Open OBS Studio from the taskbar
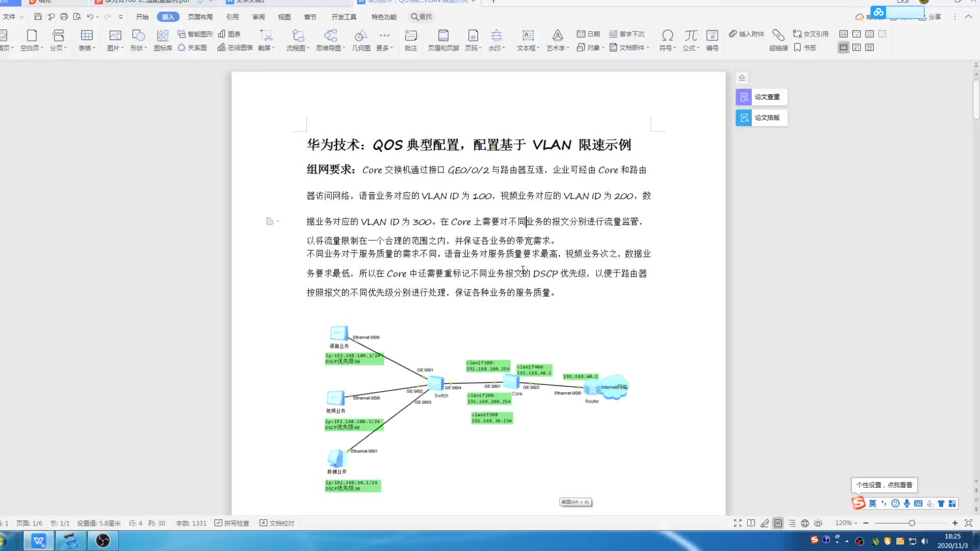The image size is (980, 551). 103,540
